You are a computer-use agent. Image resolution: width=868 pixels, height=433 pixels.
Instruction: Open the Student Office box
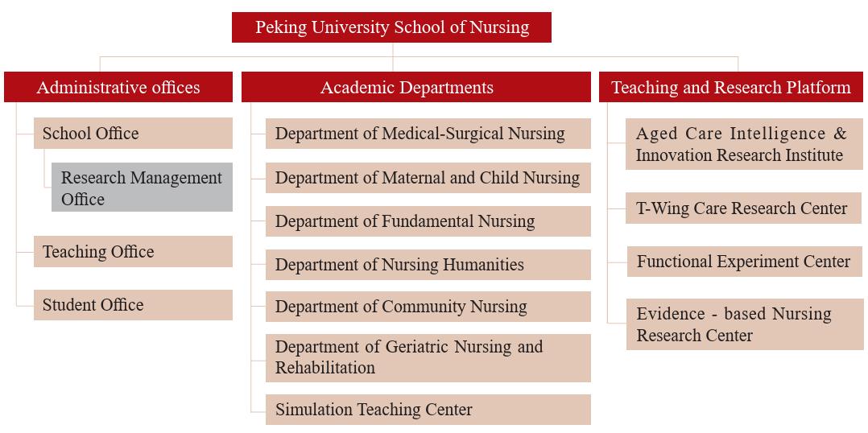(x=133, y=305)
